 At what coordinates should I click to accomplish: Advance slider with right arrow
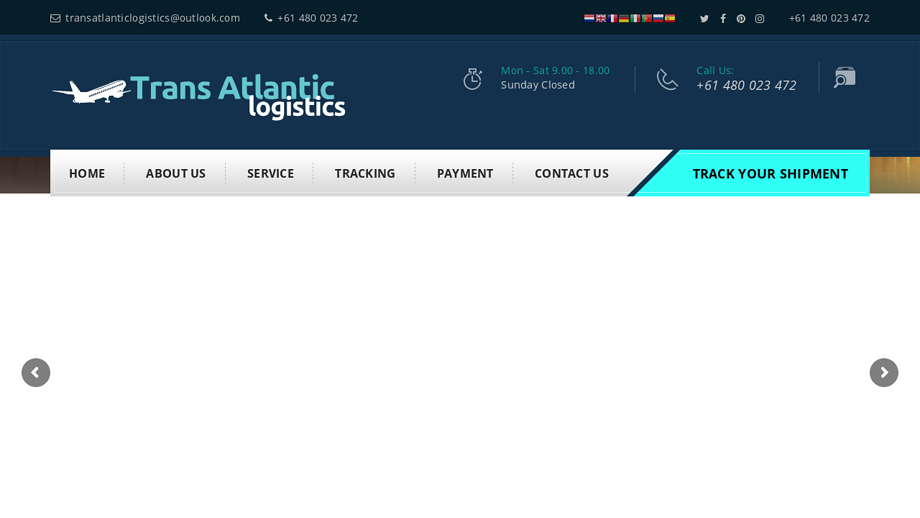point(884,373)
